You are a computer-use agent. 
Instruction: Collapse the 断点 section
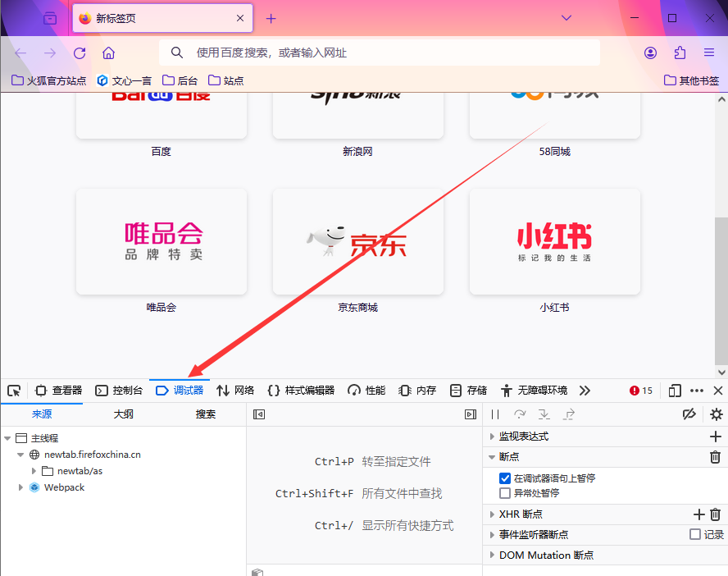pyautogui.click(x=492, y=457)
